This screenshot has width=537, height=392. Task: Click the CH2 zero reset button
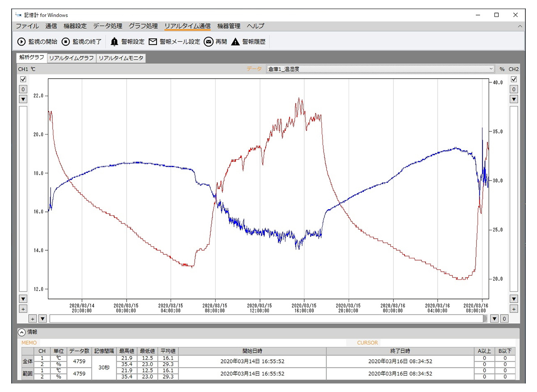[x=514, y=89]
